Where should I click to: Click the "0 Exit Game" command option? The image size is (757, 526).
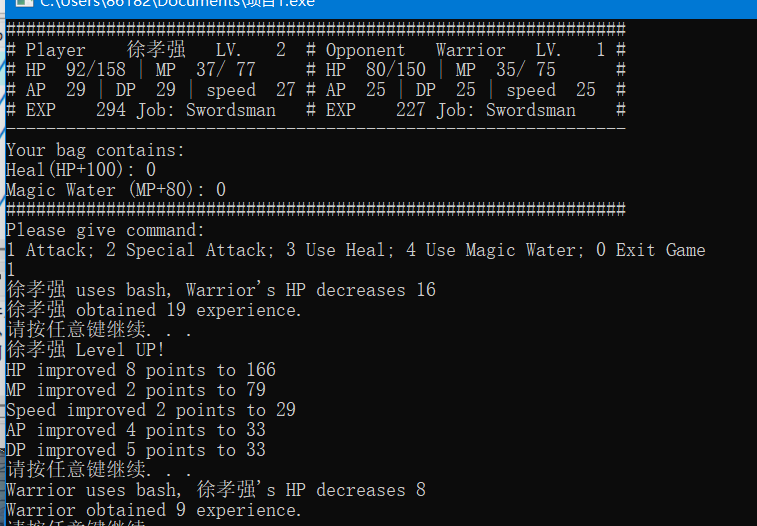[650, 250]
